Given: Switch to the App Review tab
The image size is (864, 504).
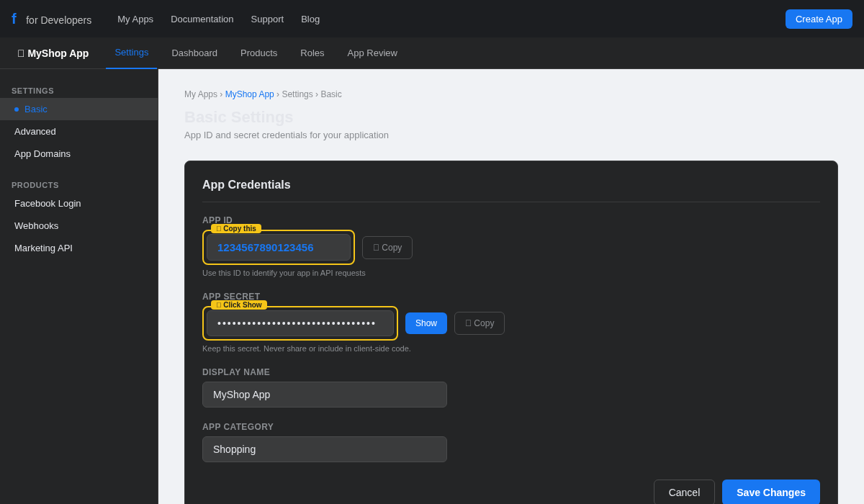Looking at the screenshot, I should (372, 53).
